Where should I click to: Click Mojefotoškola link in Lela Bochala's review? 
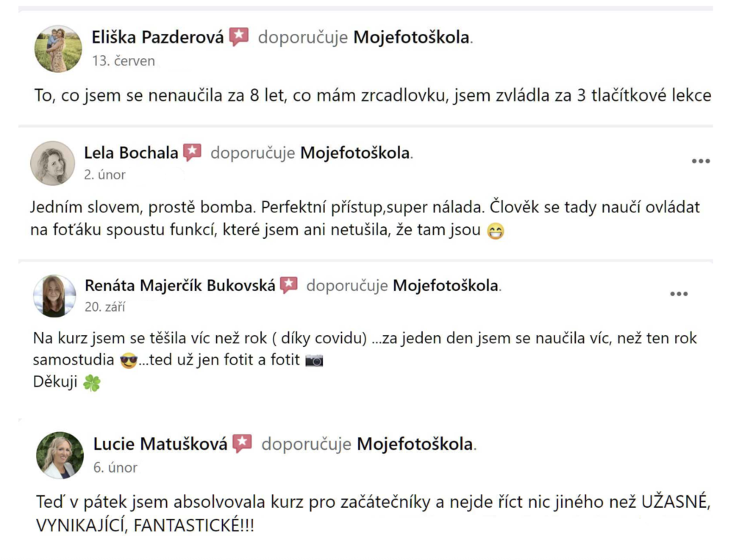tap(355, 153)
